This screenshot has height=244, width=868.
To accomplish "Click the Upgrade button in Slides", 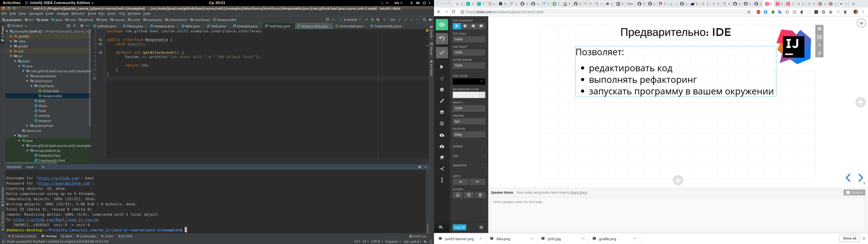I will 459,227.
